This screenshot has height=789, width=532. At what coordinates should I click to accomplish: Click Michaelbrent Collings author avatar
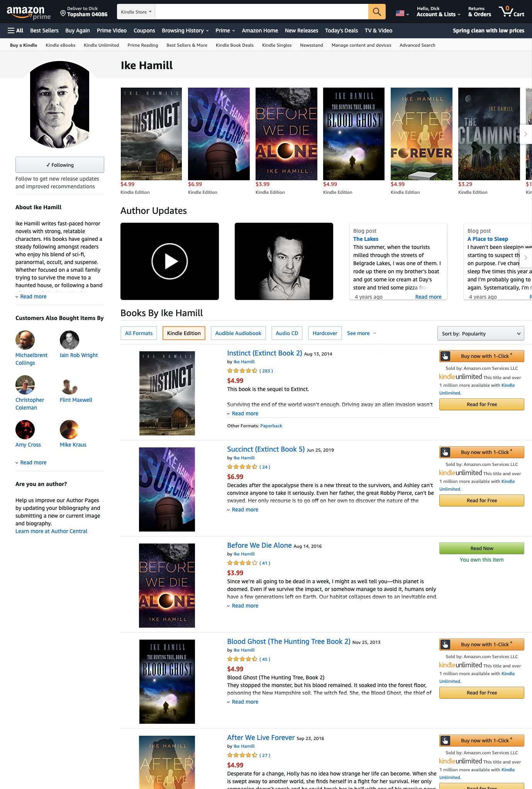[25, 340]
